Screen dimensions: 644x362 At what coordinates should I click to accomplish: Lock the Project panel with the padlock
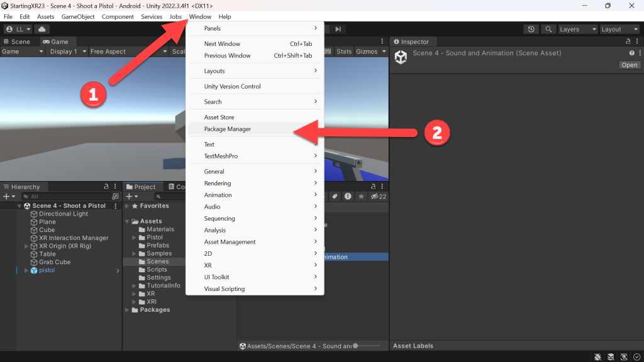373,186
